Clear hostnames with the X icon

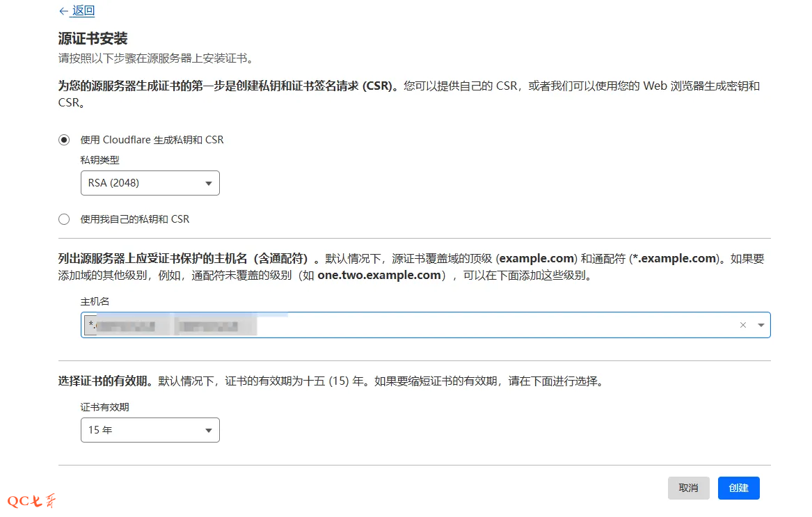[742, 325]
